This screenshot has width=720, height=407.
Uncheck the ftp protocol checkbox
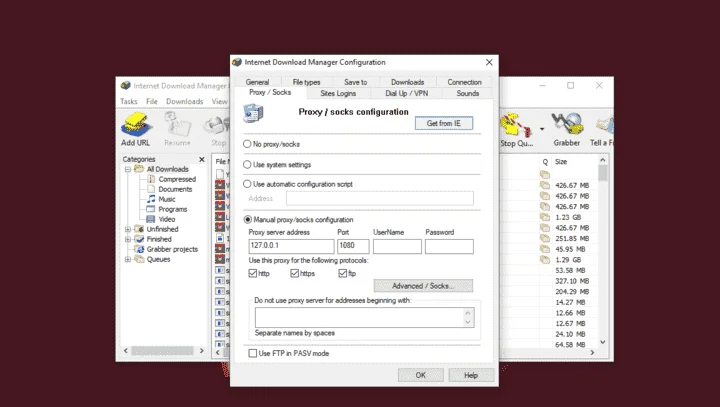(342, 273)
